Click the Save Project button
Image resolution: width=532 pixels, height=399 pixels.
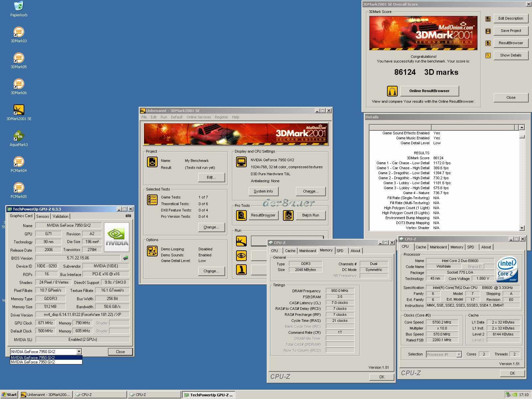[511, 31]
